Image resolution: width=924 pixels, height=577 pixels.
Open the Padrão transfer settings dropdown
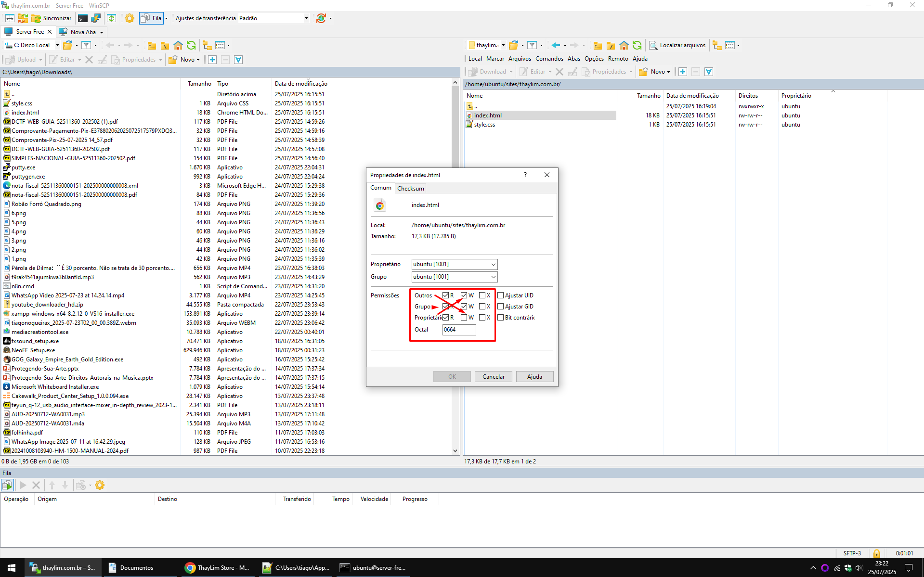click(273, 18)
